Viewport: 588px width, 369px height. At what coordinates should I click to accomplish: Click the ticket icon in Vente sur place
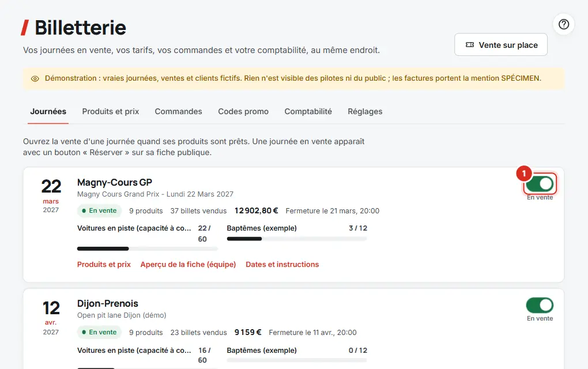(x=469, y=44)
